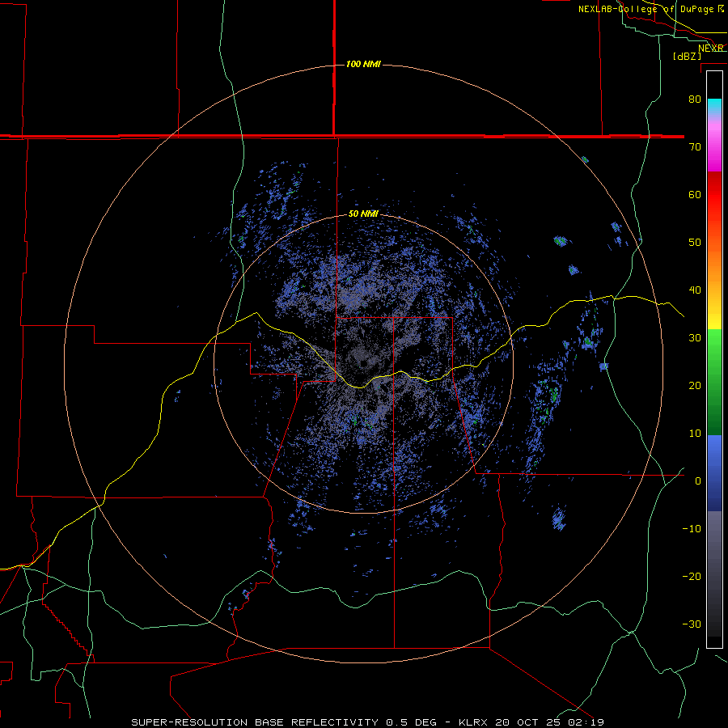Image resolution: width=728 pixels, height=728 pixels.
Task: Select the -30 value on the dBZ scale
Action: click(x=692, y=624)
